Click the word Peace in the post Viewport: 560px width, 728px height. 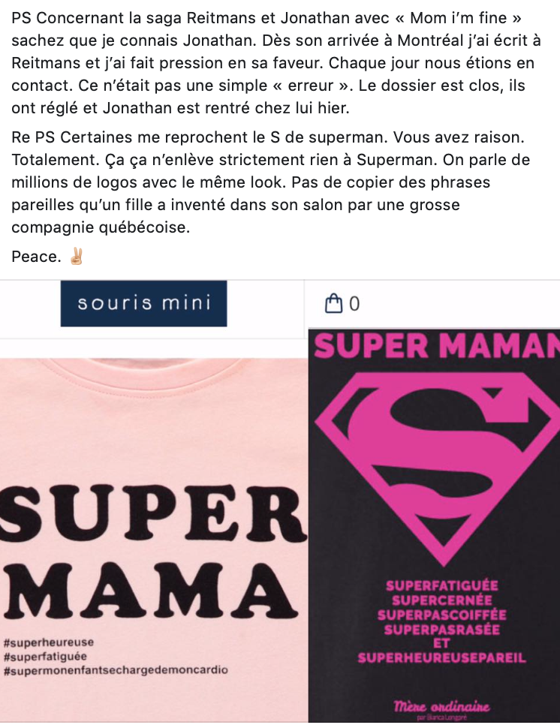pos(36,256)
